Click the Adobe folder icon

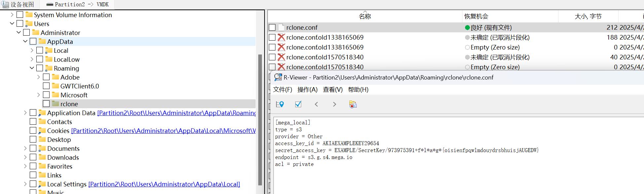[x=55, y=77]
